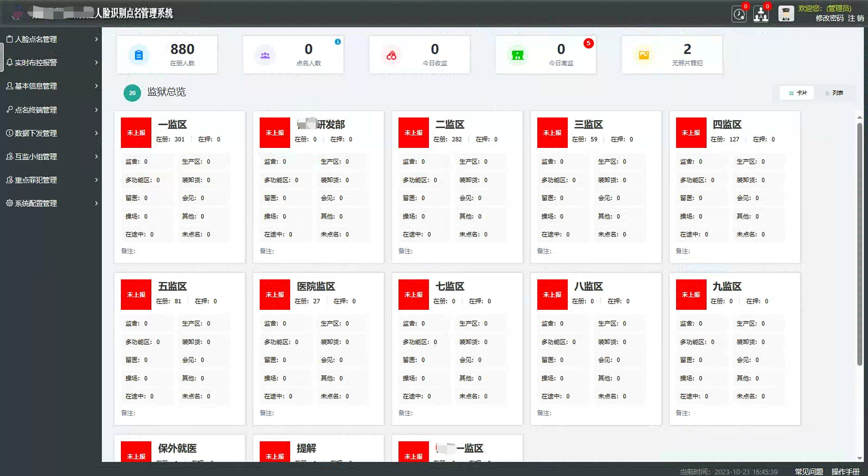Open the 人脸点名管理 menu
The height and width of the screenshot is (476, 868).
(x=51, y=39)
